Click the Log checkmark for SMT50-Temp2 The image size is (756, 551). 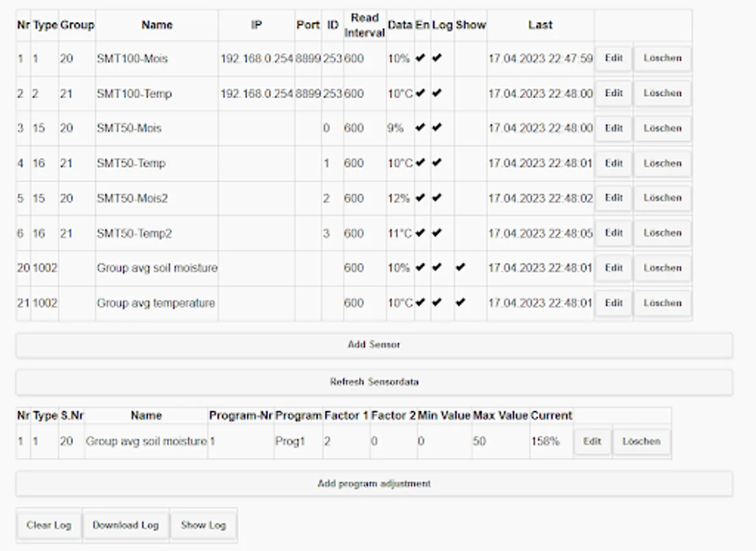pyautogui.click(x=436, y=233)
